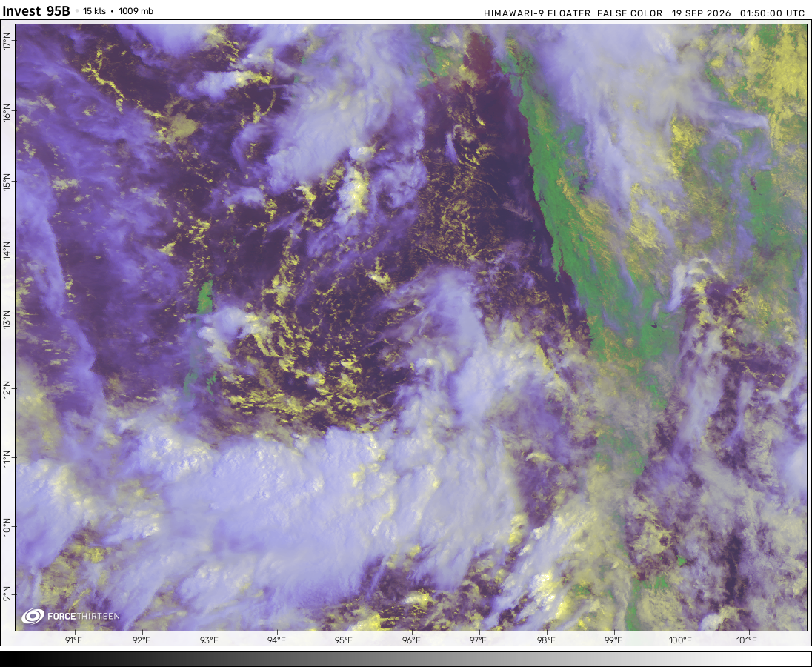812x667 pixels.
Task: Click the small separator dot after Invest 95B
Action: coord(76,11)
